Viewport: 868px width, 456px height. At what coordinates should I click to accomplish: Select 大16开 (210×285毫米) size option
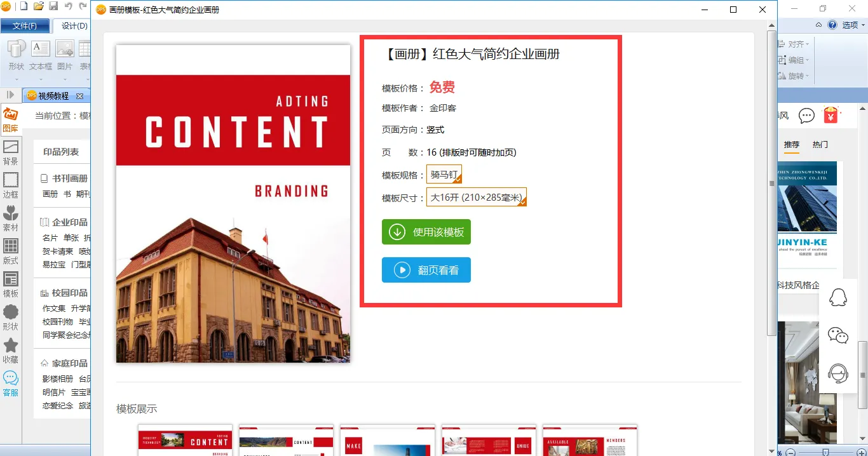pyautogui.click(x=477, y=197)
